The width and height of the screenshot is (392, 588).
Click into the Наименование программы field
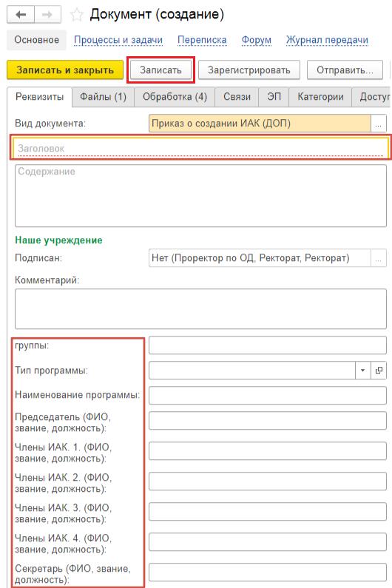pyautogui.click(x=268, y=396)
